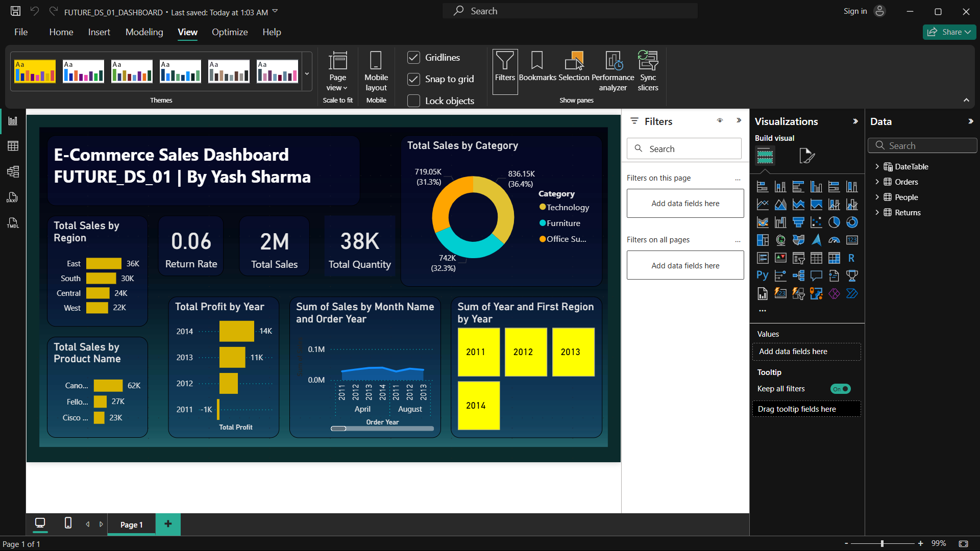Switch to Mobile layout

[376, 71]
